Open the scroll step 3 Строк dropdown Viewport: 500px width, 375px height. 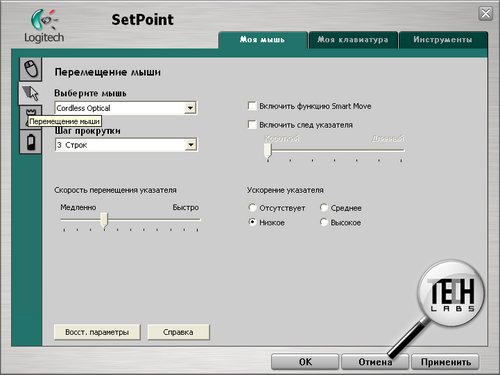[126, 145]
